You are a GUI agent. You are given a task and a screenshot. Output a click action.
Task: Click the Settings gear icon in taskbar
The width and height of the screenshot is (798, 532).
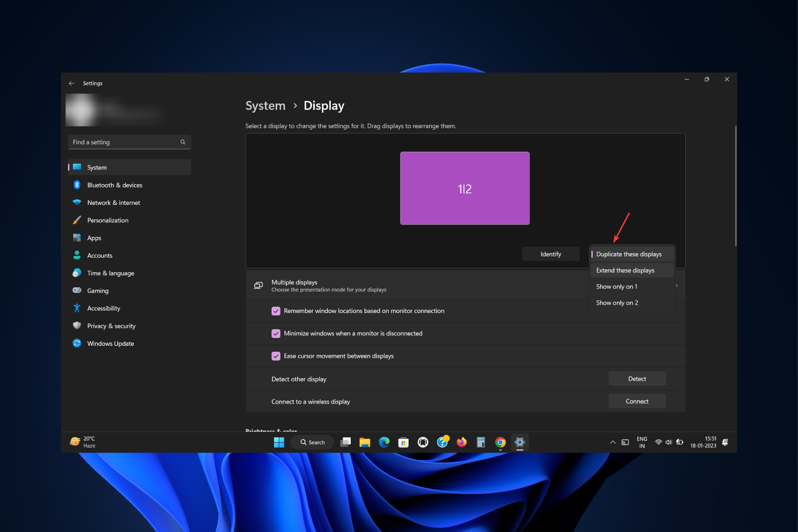click(x=520, y=442)
